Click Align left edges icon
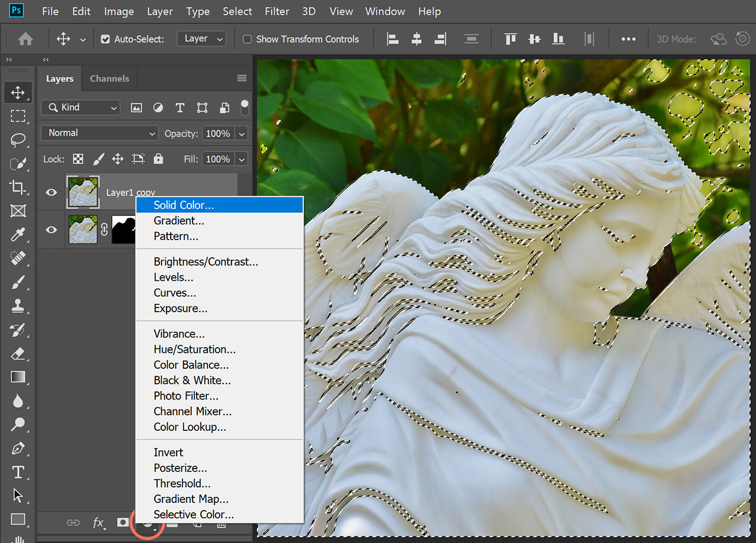This screenshot has height=543, width=756. point(393,39)
